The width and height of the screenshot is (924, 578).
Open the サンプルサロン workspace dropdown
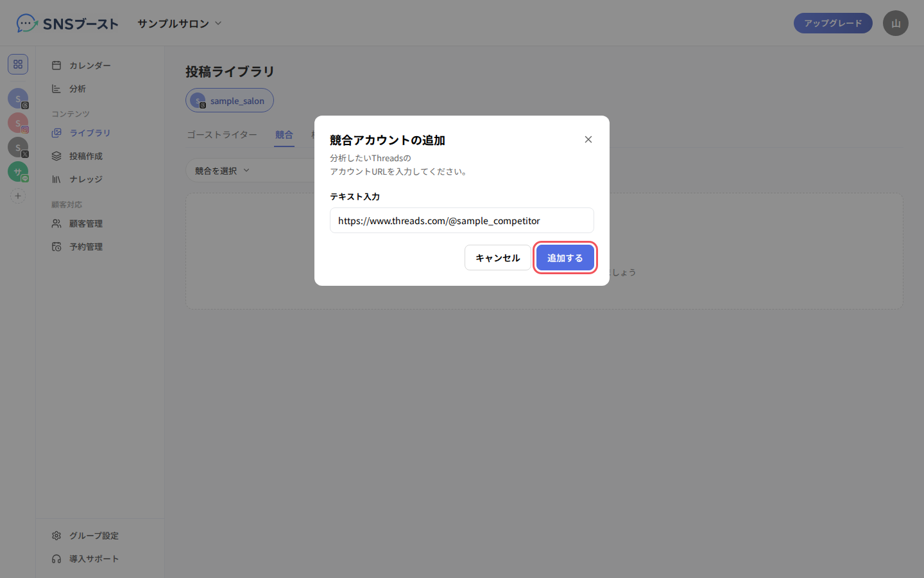180,23
